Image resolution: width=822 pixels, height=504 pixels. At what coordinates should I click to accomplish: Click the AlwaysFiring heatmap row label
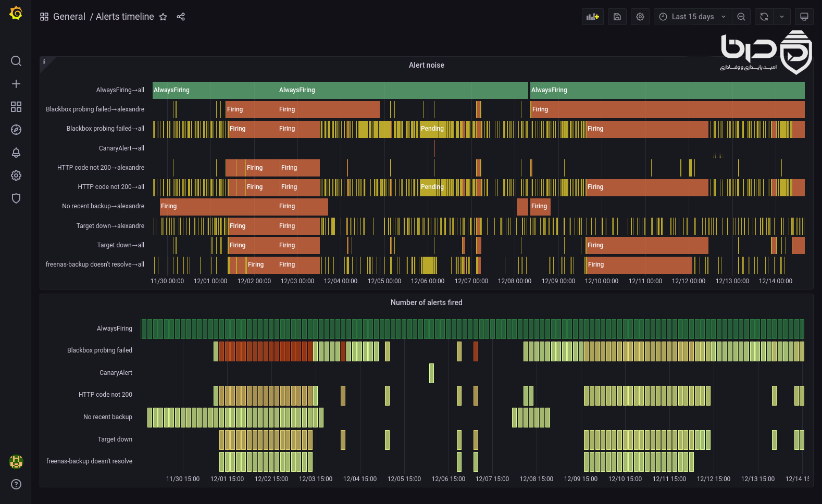tap(115, 329)
